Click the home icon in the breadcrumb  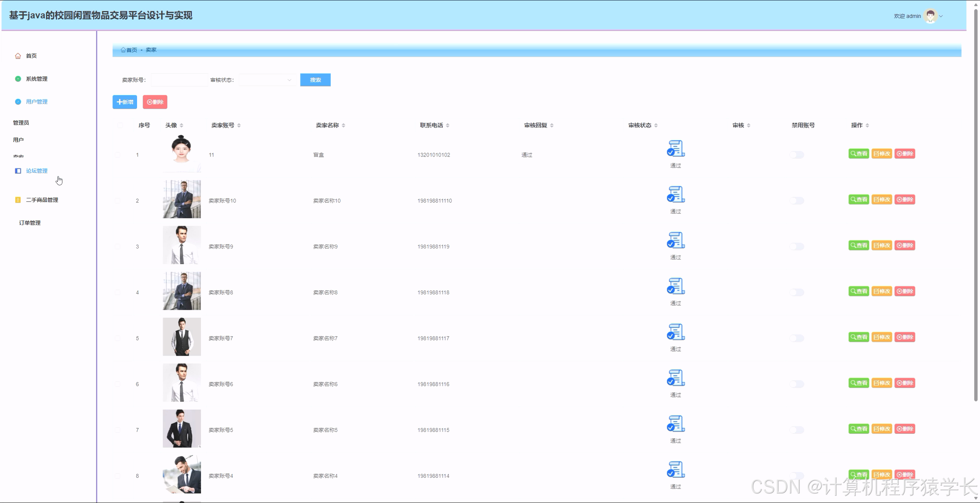click(123, 50)
